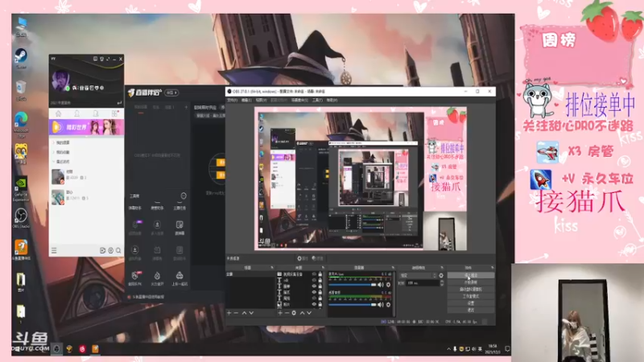Open the upper mixer channel's gear settings
This screenshot has width=644, height=362.
[388, 285]
